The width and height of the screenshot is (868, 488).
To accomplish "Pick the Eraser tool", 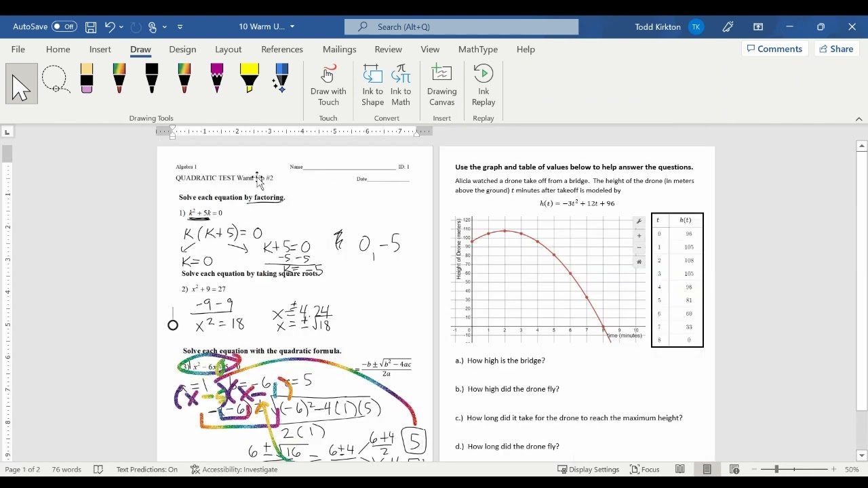I will coord(87,79).
